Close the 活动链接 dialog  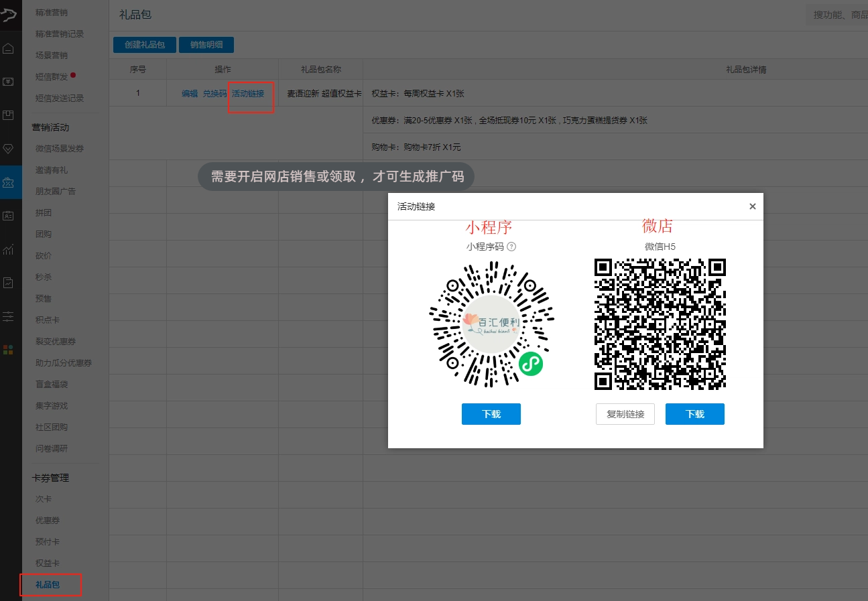pos(752,206)
